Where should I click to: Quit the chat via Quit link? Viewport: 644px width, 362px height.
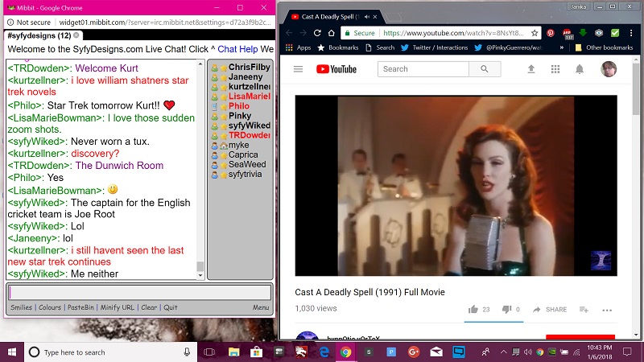pos(171,307)
